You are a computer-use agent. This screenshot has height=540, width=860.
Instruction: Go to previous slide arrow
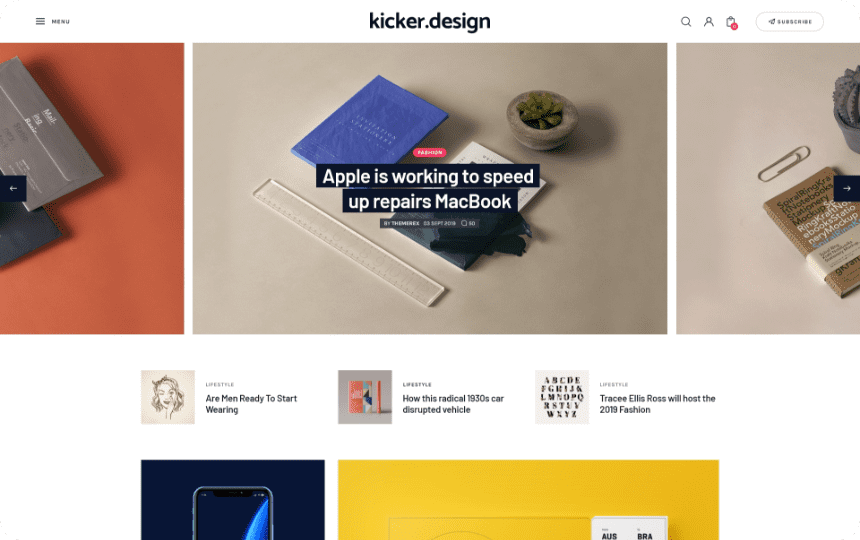pyautogui.click(x=13, y=189)
